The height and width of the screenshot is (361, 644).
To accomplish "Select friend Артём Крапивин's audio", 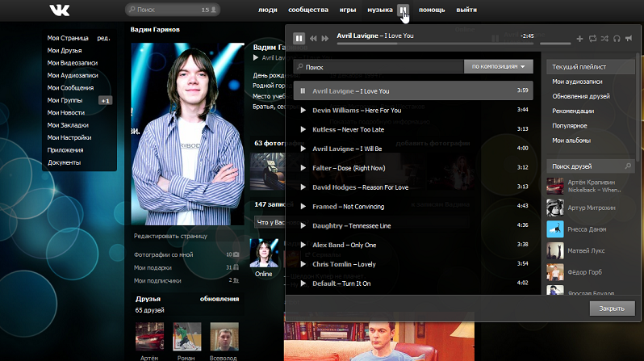I will [x=590, y=186].
